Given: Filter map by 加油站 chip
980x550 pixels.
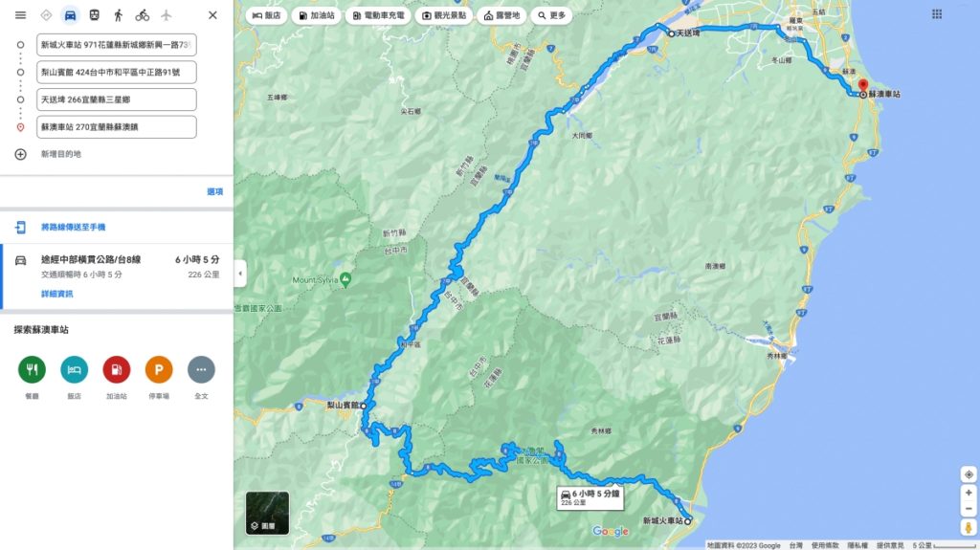Looking at the screenshot, I should pos(316,15).
